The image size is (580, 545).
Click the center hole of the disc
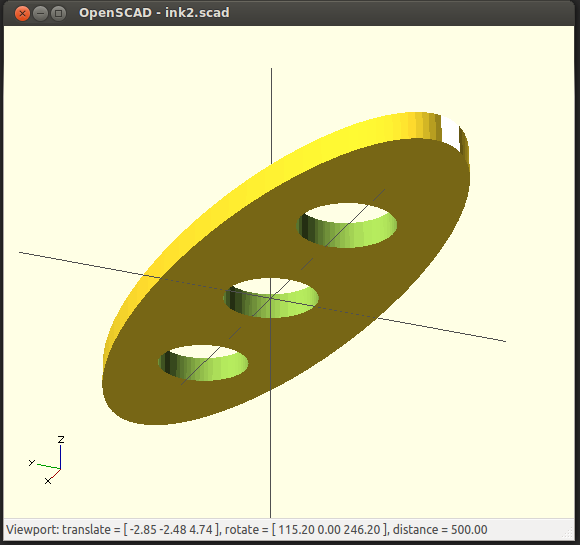coord(271,297)
